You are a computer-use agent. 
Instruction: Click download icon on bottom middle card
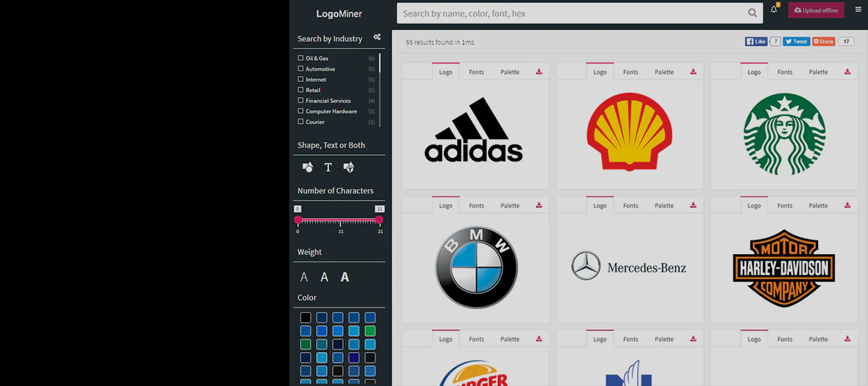pos(693,339)
